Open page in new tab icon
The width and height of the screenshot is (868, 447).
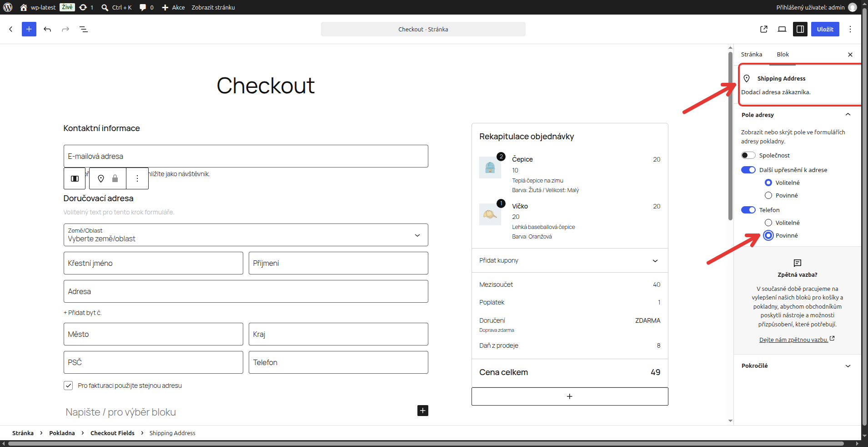(764, 29)
